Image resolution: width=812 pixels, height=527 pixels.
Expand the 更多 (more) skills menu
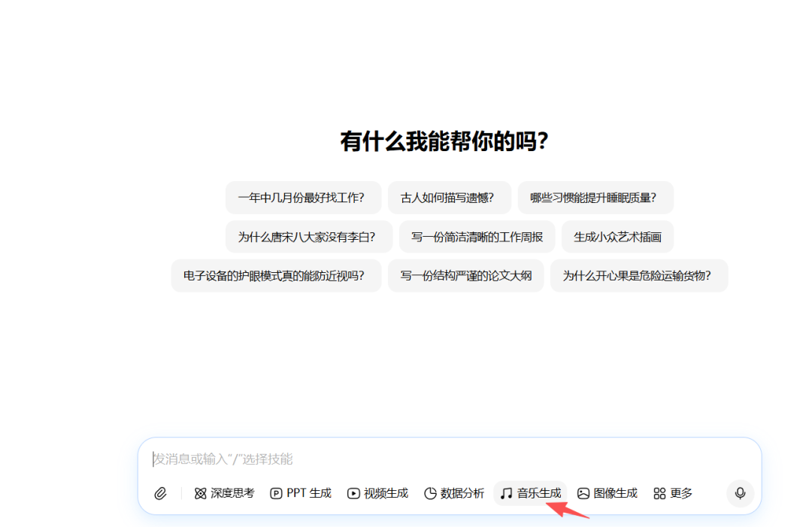(x=671, y=493)
